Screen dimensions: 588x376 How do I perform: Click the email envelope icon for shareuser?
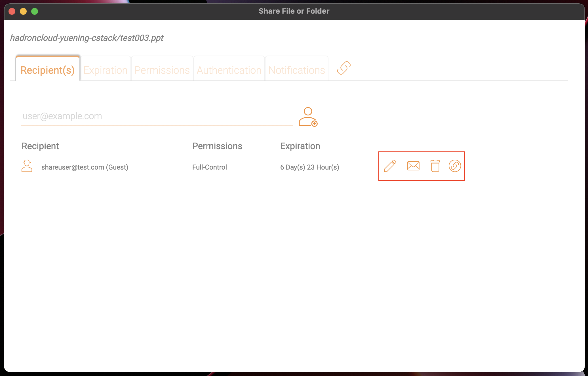click(x=412, y=166)
